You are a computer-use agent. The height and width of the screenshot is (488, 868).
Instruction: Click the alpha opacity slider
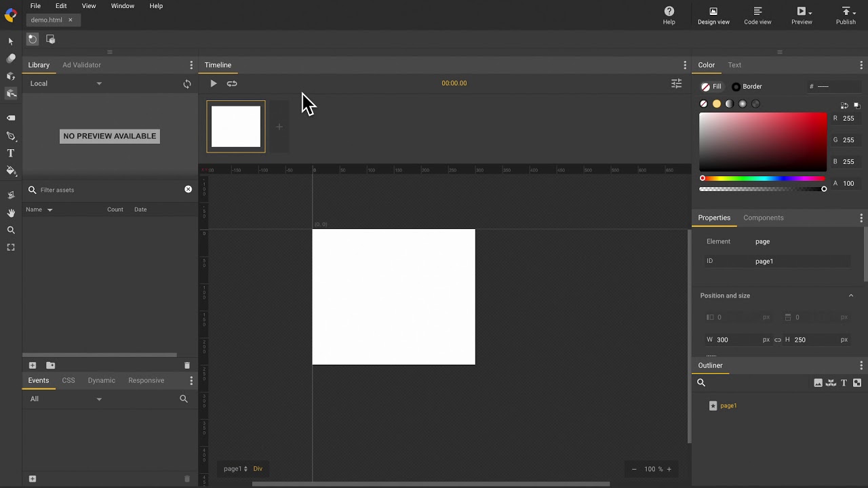pyautogui.click(x=763, y=189)
